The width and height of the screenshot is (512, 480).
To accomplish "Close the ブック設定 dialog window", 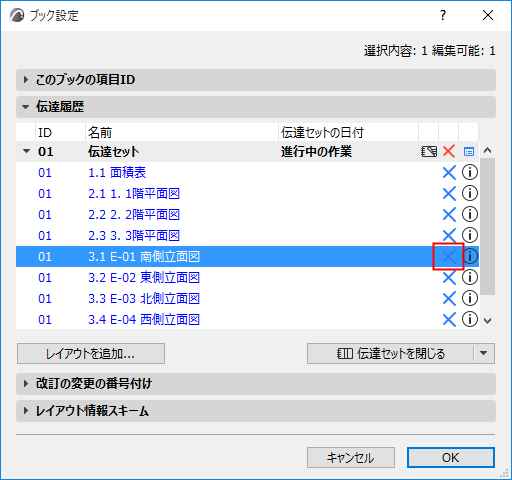I will pos(488,15).
